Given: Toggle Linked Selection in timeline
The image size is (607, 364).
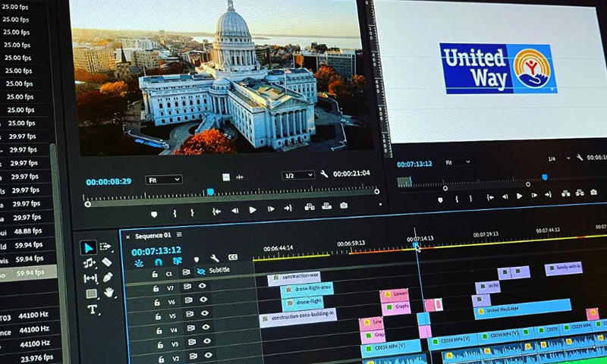Looking at the screenshot, I should (x=178, y=261).
